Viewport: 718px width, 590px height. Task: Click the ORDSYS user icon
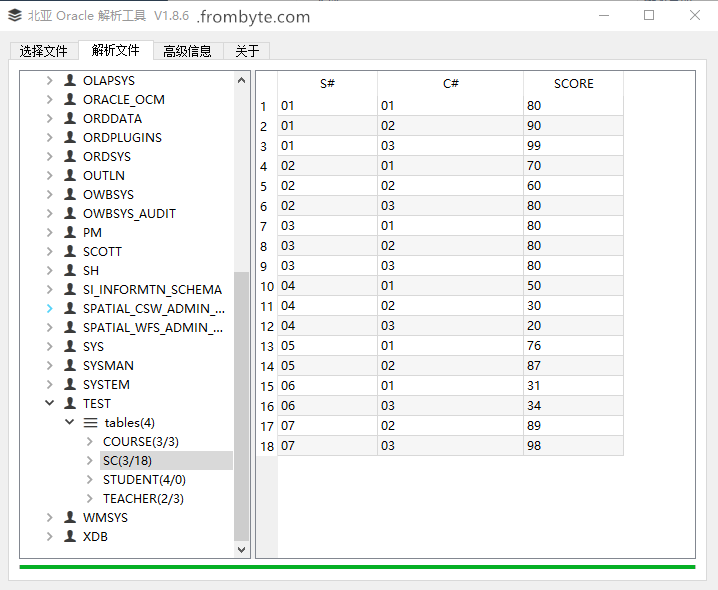[x=70, y=156]
